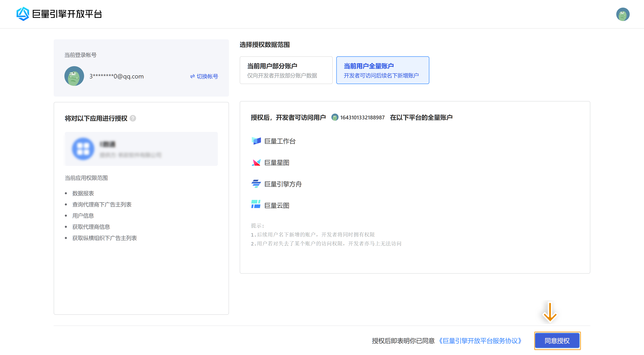Open the 巨量引擎开放平台服务协议 agreement
The image size is (644, 355).
pyautogui.click(x=480, y=340)
